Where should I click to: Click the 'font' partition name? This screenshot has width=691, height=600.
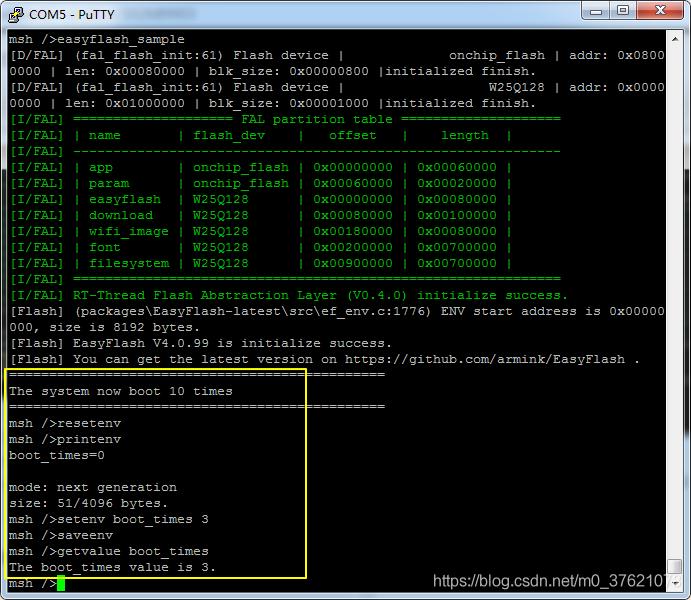105,248
